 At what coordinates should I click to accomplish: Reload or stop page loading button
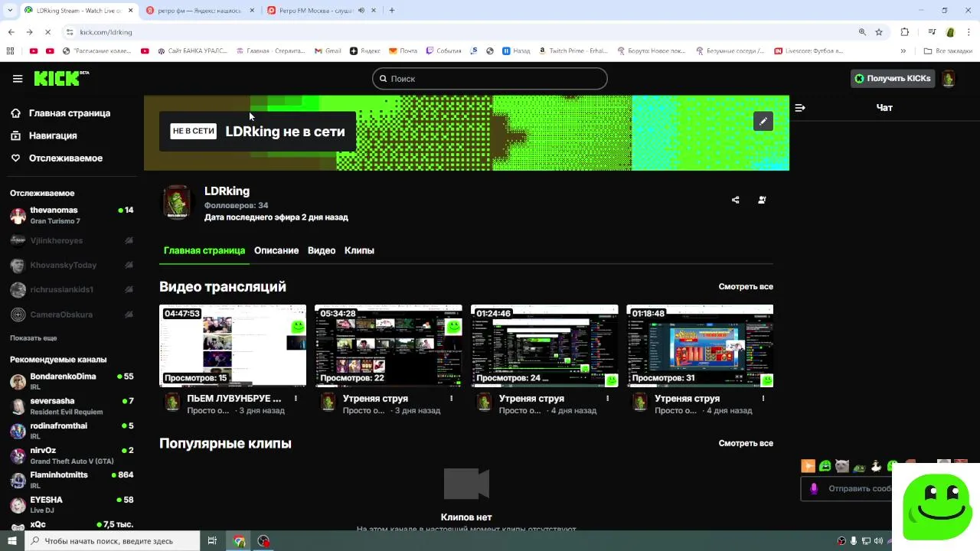(47, 32)
